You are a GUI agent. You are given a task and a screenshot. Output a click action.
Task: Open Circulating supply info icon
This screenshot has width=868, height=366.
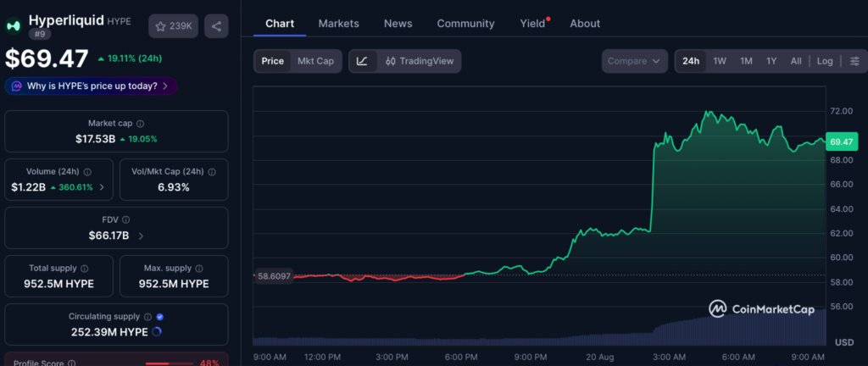pyautogui.click(x=147, y=317)
